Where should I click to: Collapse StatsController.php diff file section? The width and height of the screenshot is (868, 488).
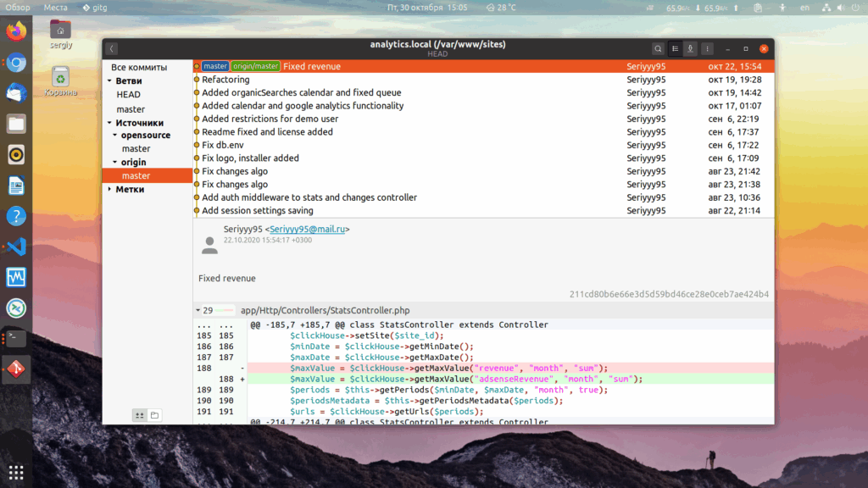[198, 310]
